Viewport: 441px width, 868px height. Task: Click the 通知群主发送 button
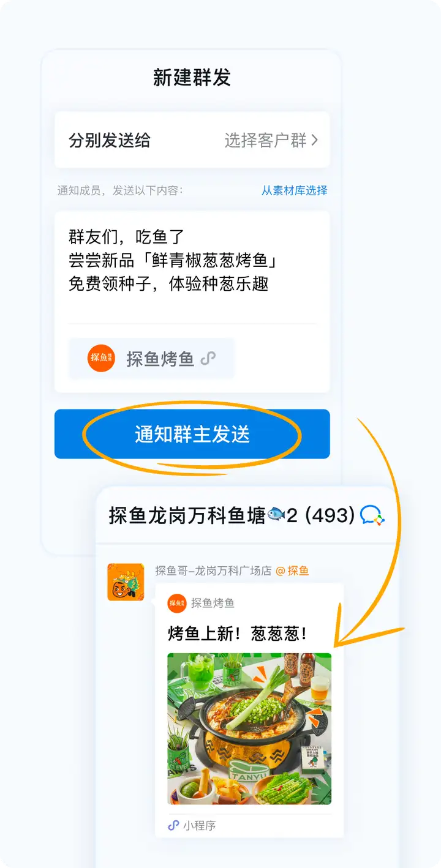192,434
